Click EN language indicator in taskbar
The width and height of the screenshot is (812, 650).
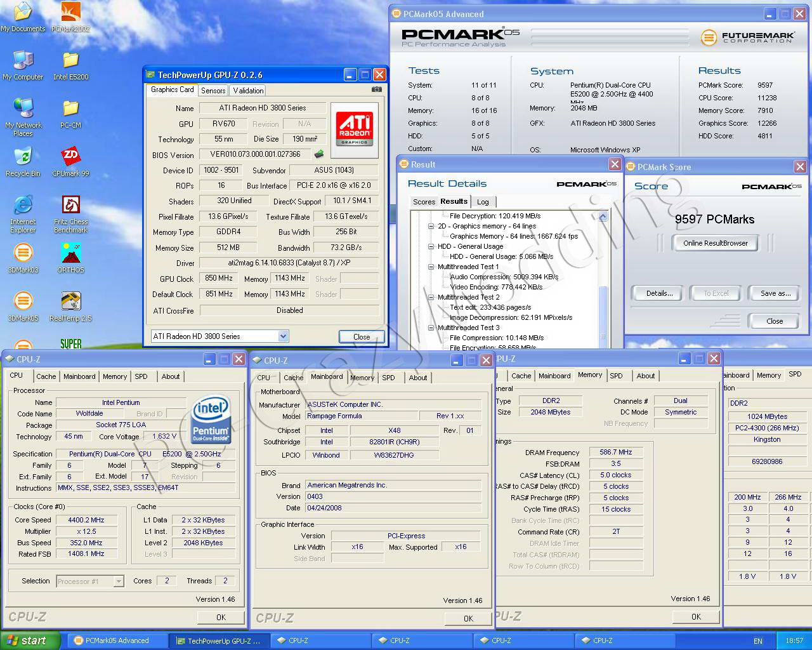pyautogui.click(x=758, y=641)
